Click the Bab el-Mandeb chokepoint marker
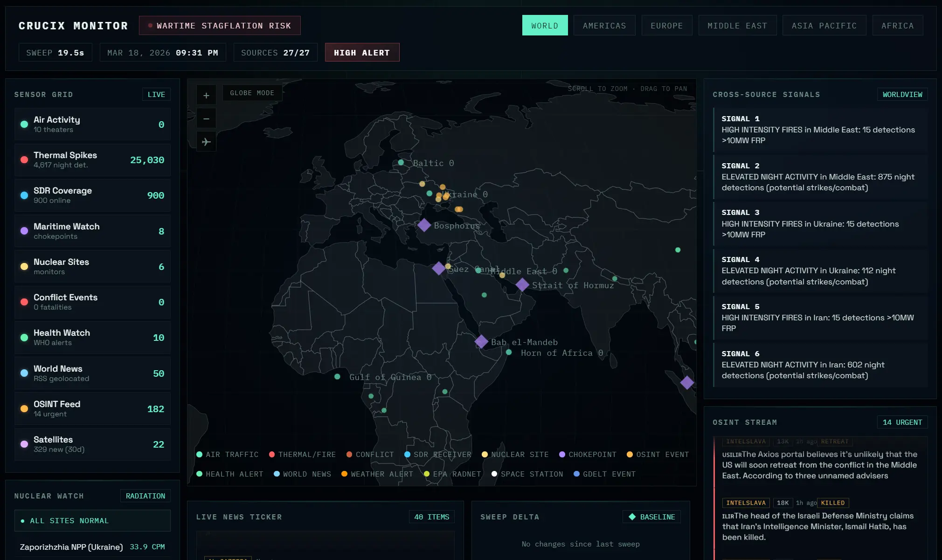This screenshot has height=560, width=942. (x=480, y=341)
